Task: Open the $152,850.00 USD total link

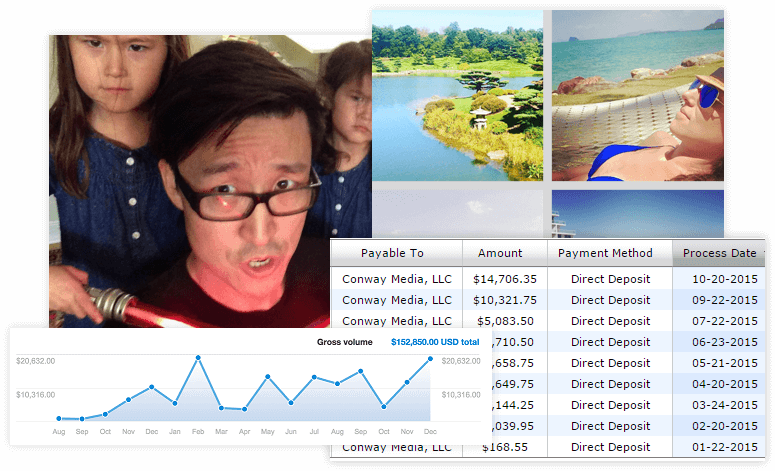Action: [435, 342]
